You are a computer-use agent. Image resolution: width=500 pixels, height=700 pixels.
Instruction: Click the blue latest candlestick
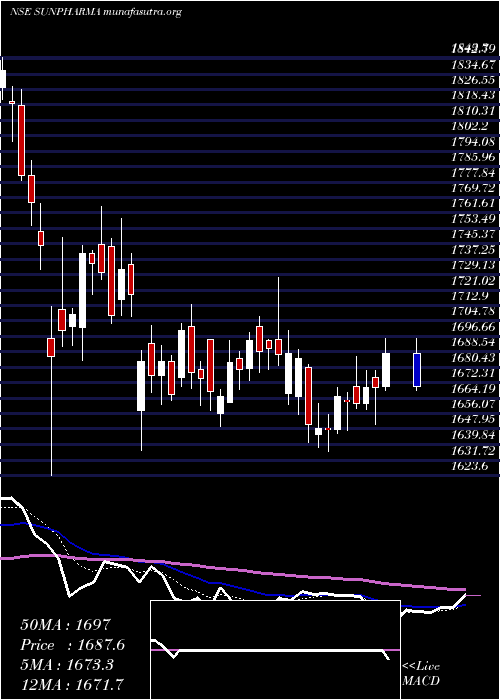click(417, 369)
